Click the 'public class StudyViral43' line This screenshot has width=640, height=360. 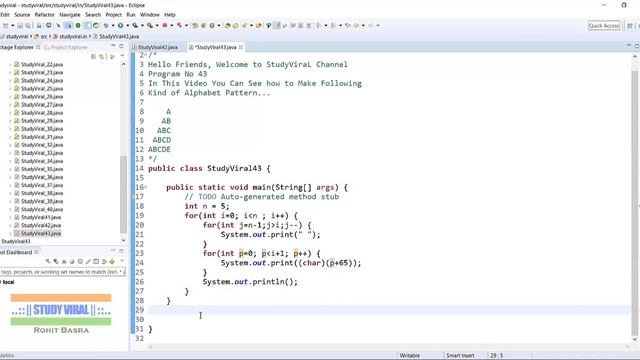[209, 168]
